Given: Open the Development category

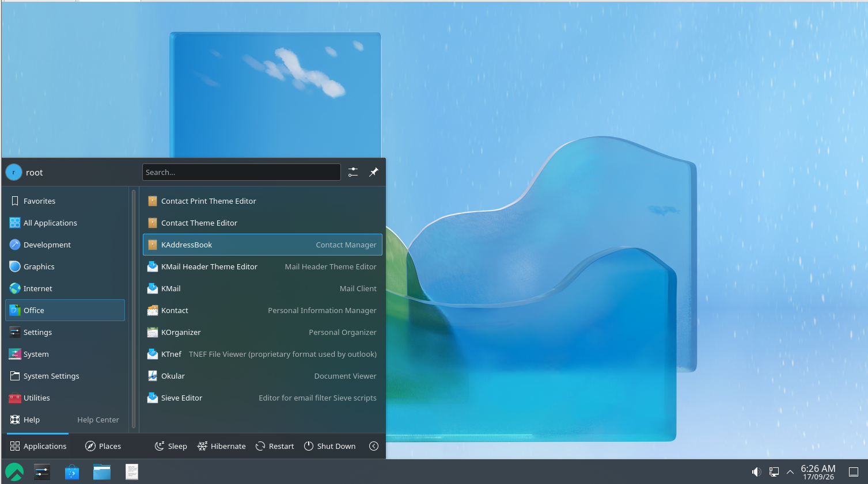Looking at the screenshot, I should tap(65, 245).
